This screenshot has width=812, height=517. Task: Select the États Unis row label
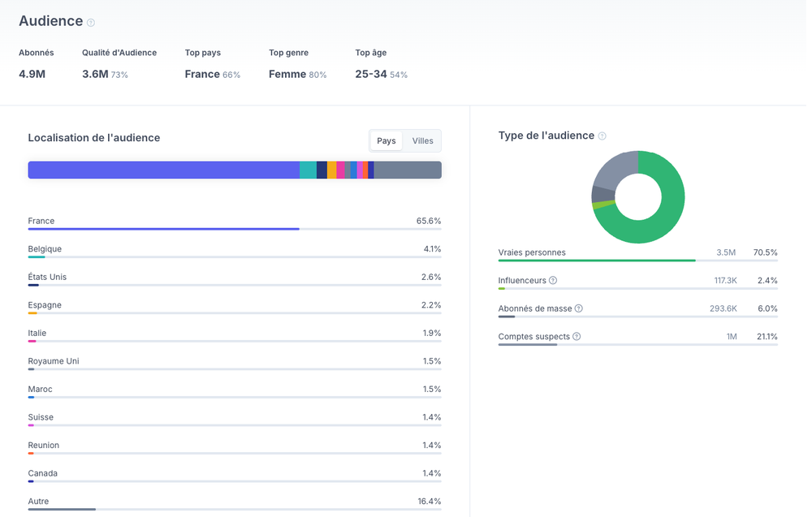(47, 277)
